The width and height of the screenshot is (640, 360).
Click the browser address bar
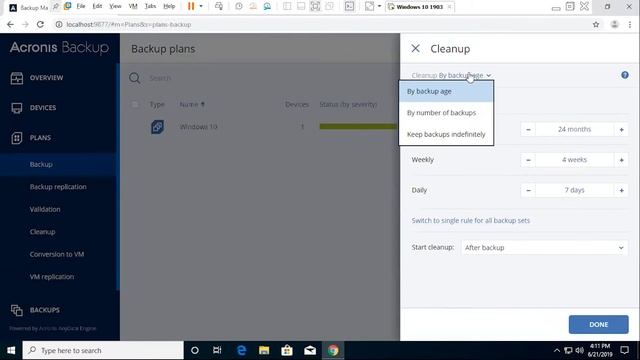322,24
